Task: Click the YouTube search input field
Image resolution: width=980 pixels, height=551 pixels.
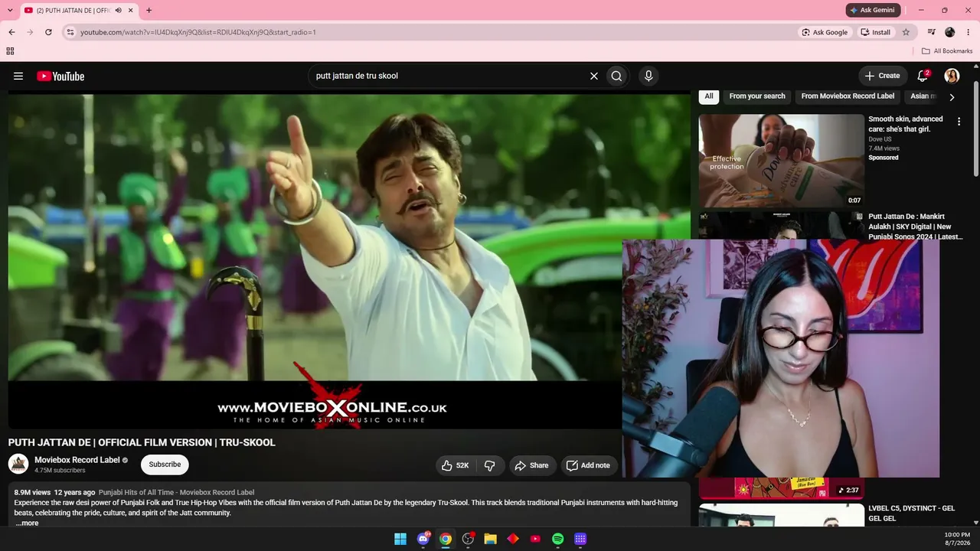Action: (448, 76)
